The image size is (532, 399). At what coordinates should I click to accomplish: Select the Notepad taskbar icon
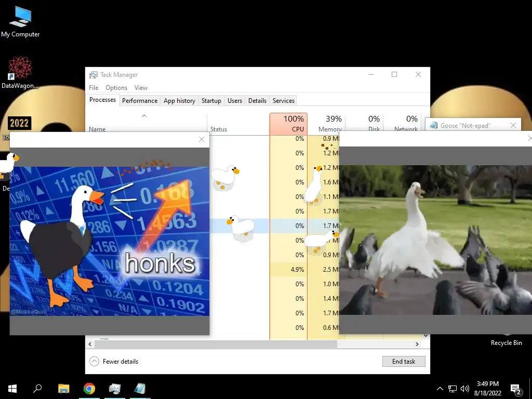tap(140, 389)
